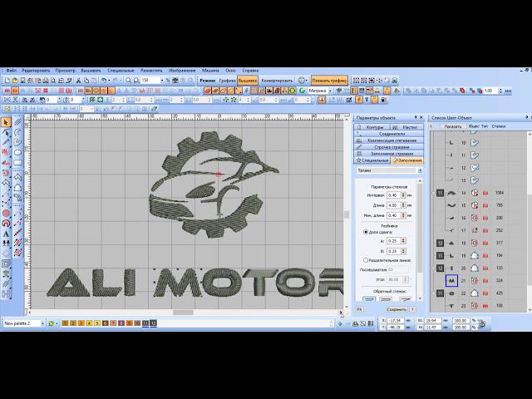532x399 pixels.
Task: Open the Справка menu
Action: coord(250,71)
